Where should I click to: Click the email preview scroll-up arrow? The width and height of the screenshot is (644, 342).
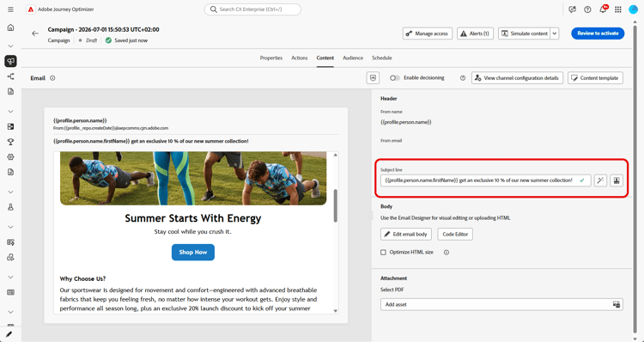(335, 155)
